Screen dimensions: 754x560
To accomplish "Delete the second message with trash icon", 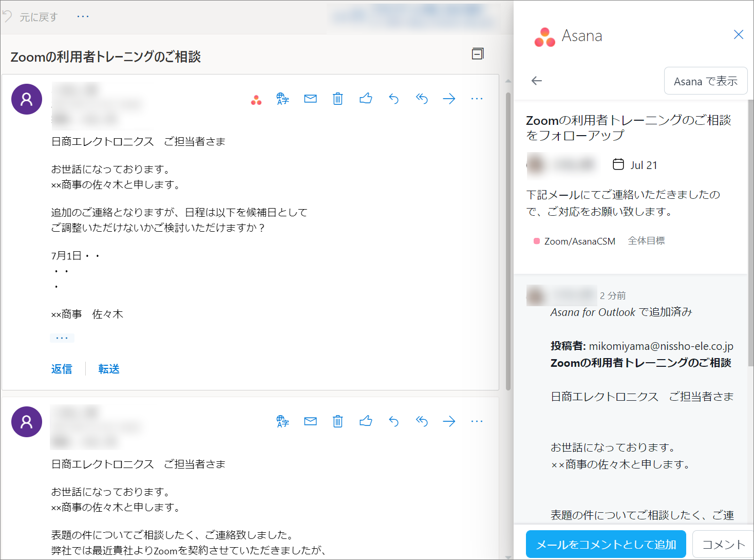I will 337,421.
